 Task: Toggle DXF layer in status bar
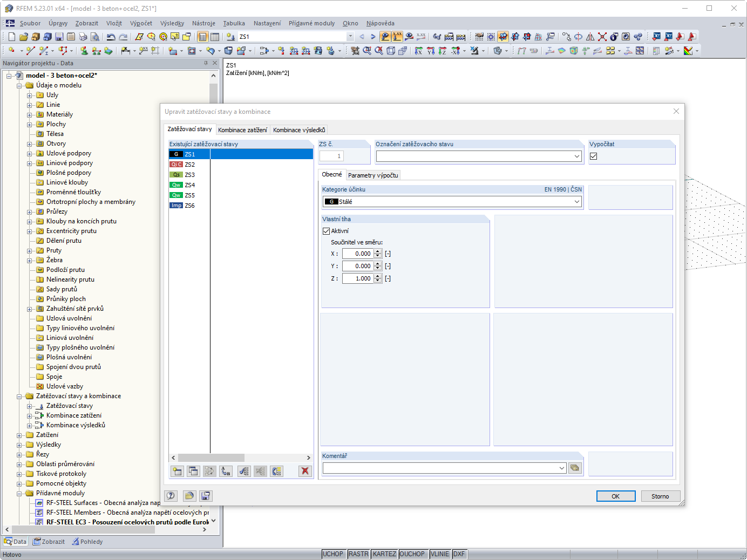(459, 554)
